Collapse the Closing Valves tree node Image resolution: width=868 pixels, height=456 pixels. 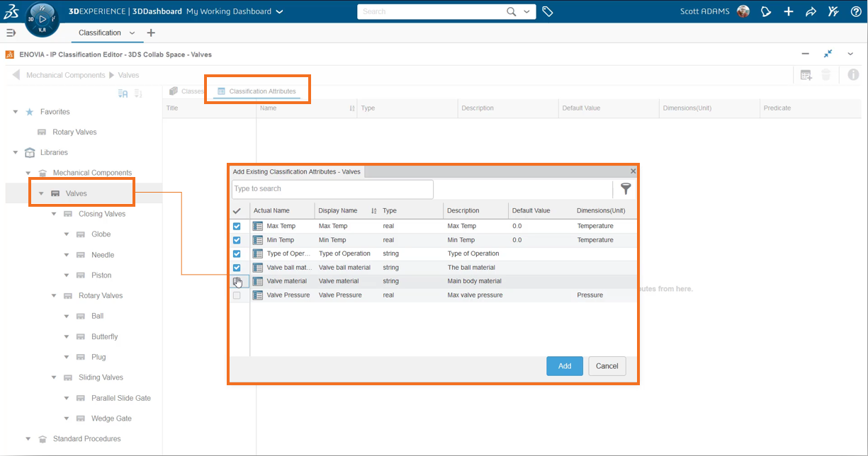pos(54,214)
